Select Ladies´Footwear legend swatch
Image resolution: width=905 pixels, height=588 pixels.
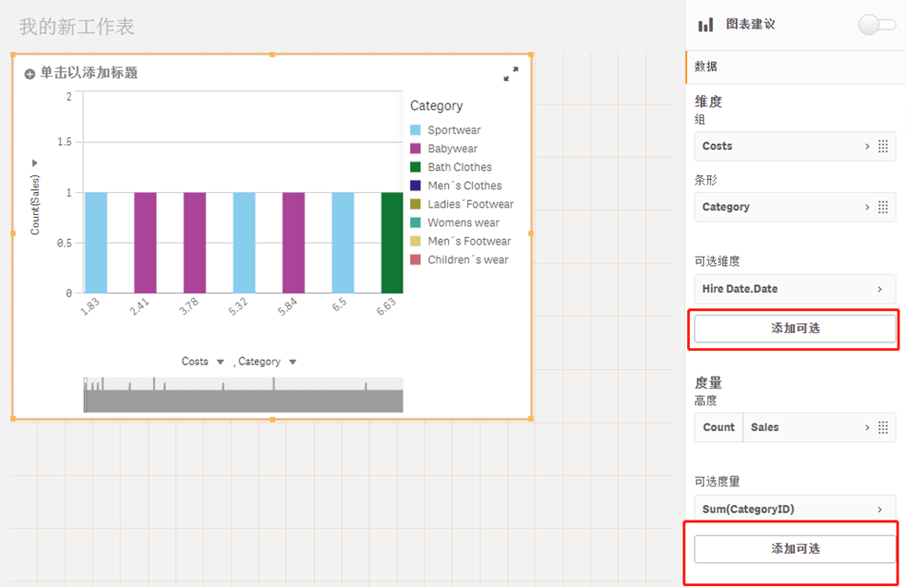tap(415, 204)
